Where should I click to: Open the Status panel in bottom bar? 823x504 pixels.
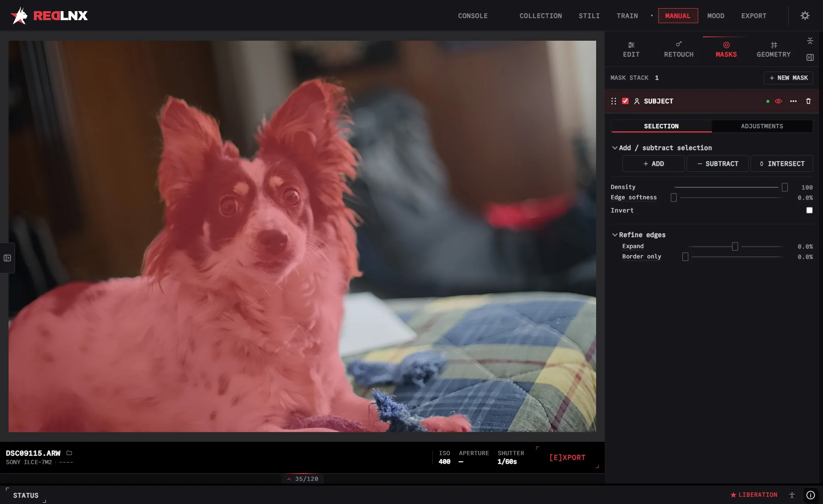[x=26, y=495]
